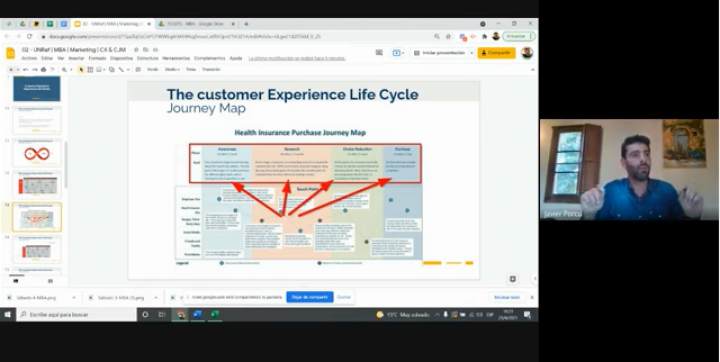Screen dimensions: 720x362
Task: Star the presentation next to its title
Action: point(136,50)
